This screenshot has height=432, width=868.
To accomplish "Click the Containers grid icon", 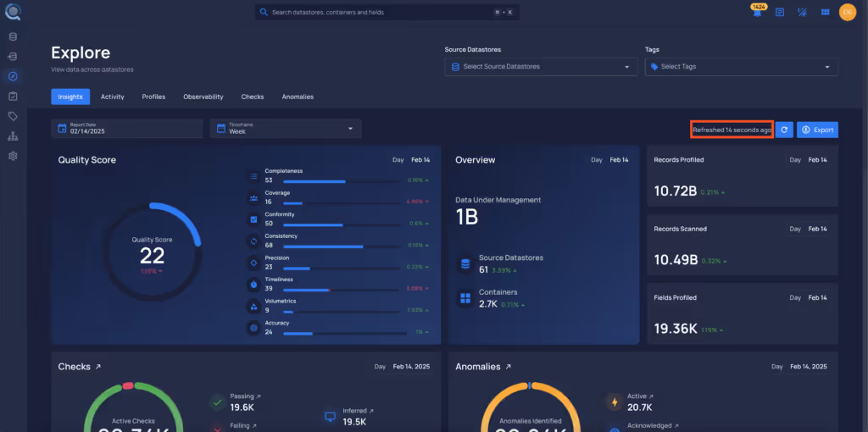I will coord(465,299).
